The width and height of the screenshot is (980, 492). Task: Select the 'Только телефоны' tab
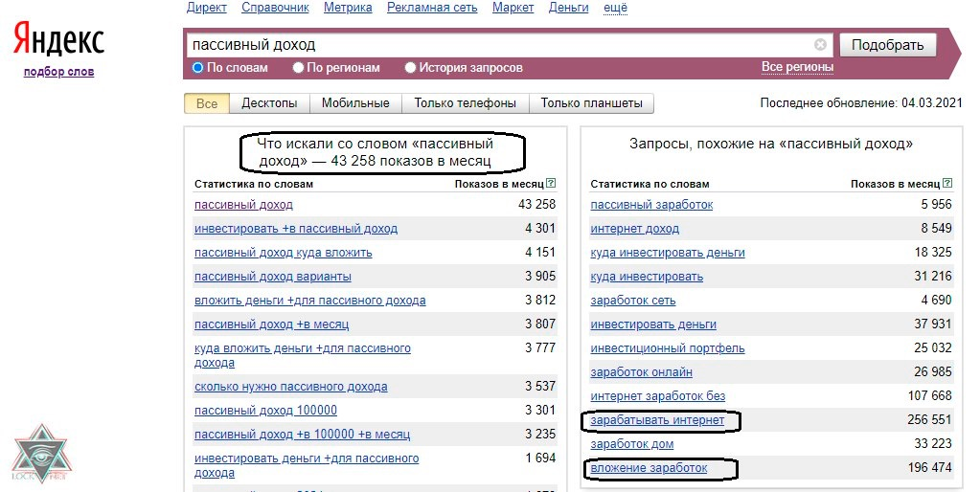pos(465,103)
